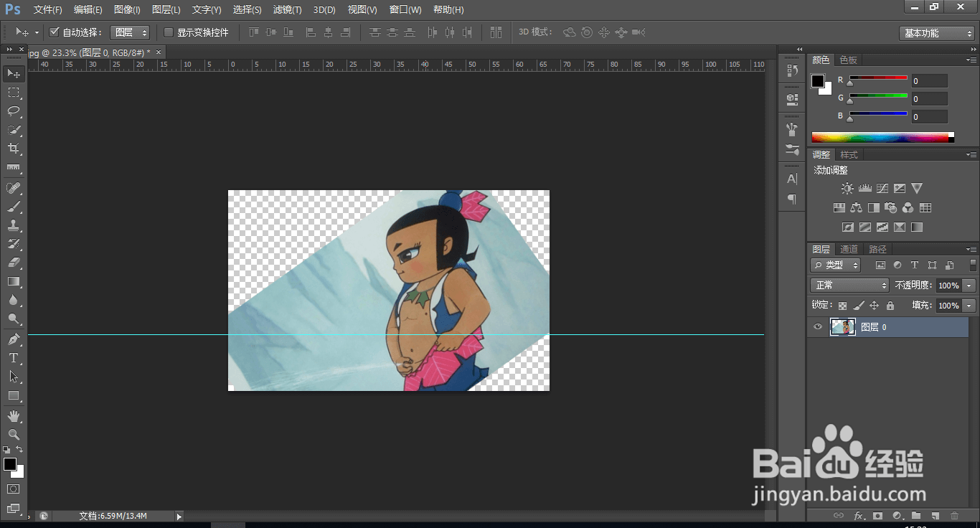Toggle lock image pixels
This screenshot has height=528, width=980.
click(858, 306)
